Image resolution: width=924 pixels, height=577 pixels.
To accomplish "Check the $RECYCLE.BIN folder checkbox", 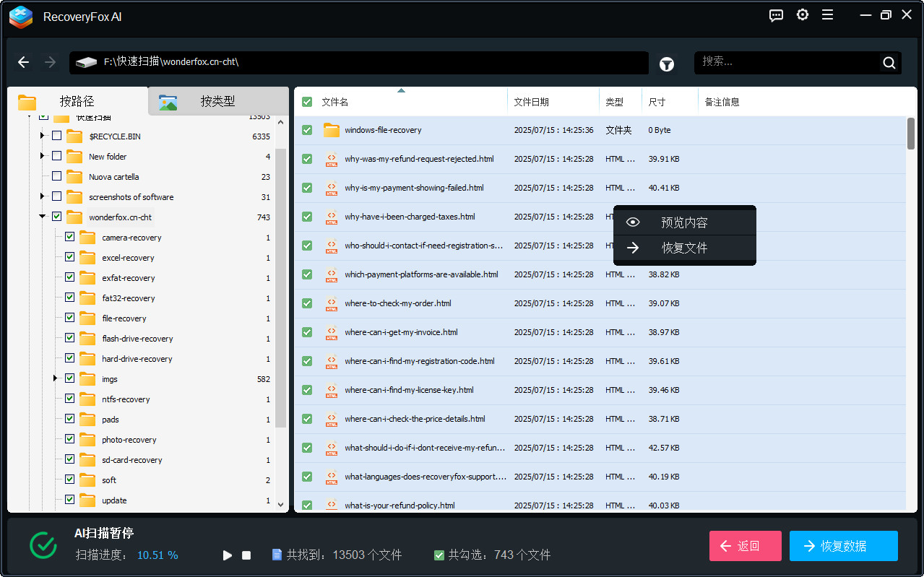I will pyautogui.click(x=56, y=136).
